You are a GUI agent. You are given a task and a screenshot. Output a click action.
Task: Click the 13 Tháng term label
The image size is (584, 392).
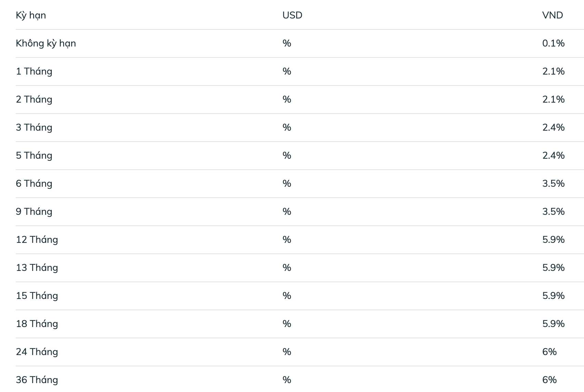coord(37,268)
